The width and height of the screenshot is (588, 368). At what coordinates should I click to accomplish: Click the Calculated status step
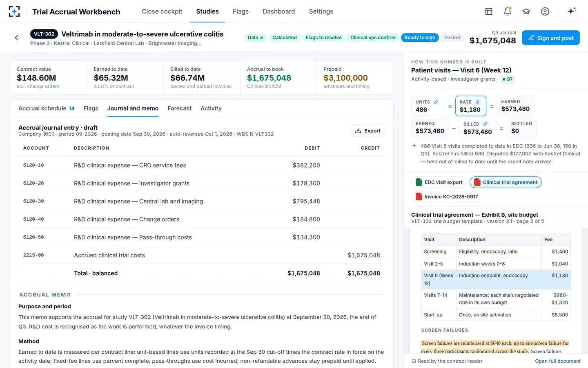click(285, 38)
